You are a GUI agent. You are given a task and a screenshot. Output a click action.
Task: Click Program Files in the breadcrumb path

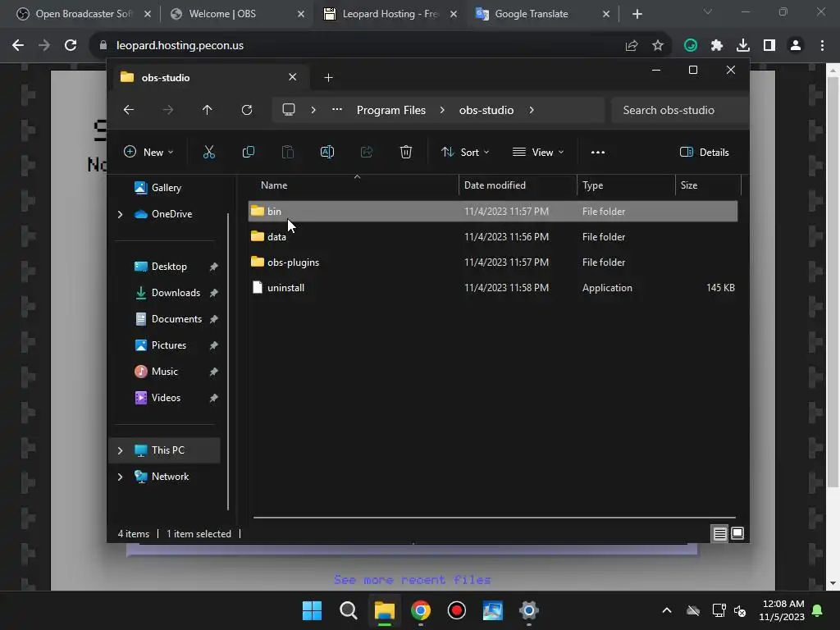[x=391, y=110]
